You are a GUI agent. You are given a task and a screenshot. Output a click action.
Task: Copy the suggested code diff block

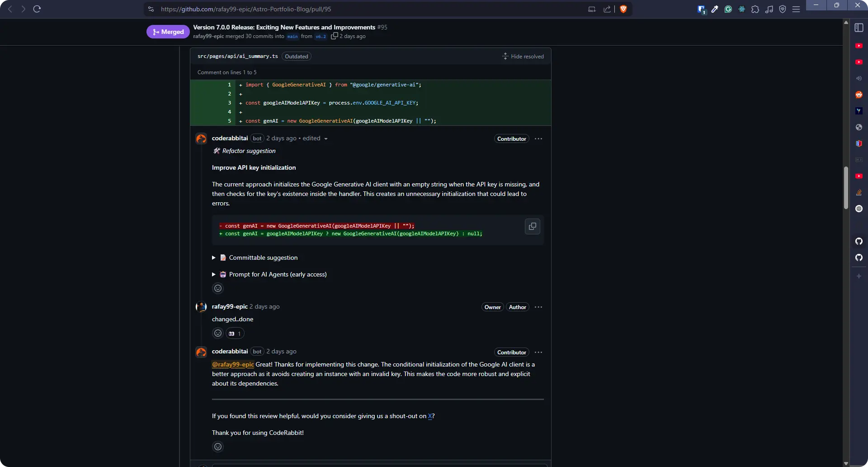[533, 226]
